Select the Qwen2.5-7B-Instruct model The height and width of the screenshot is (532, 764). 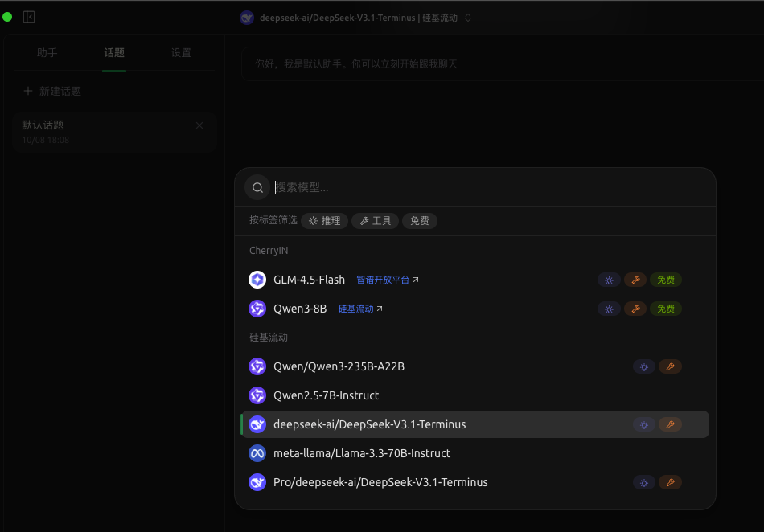tap(475, 395)
